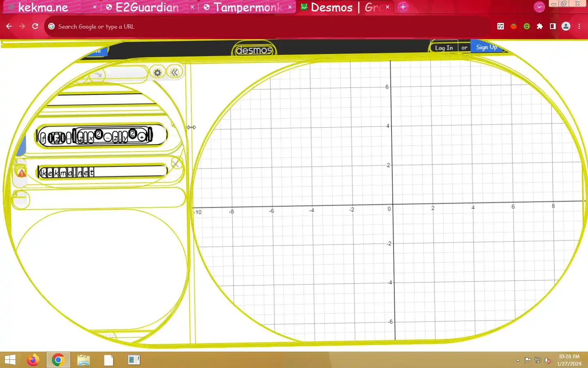Reload the page with the refresh icon
The width and height of the screenshot is (588, 368).
35,26
